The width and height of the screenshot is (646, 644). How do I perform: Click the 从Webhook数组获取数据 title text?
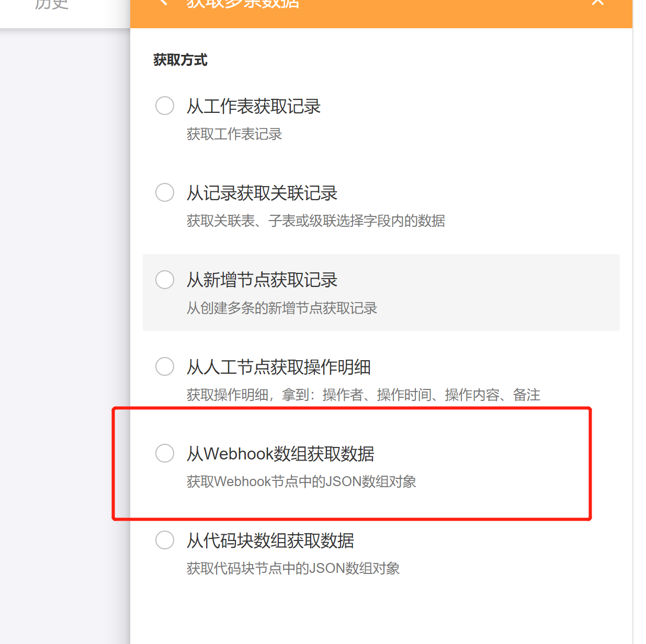pyautogui.click(x=280, y=454)
